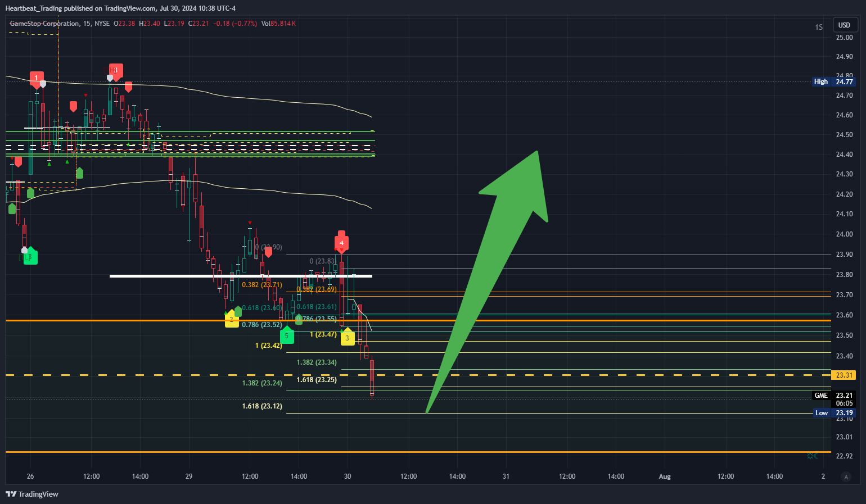Toggle the auto-scale A button
The width and height of the screenshot is (866, 504).
click(846, 476)
